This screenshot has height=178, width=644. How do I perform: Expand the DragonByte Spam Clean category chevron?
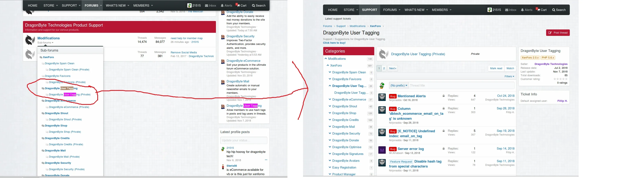pyautogui.click(x=330, y=72)
